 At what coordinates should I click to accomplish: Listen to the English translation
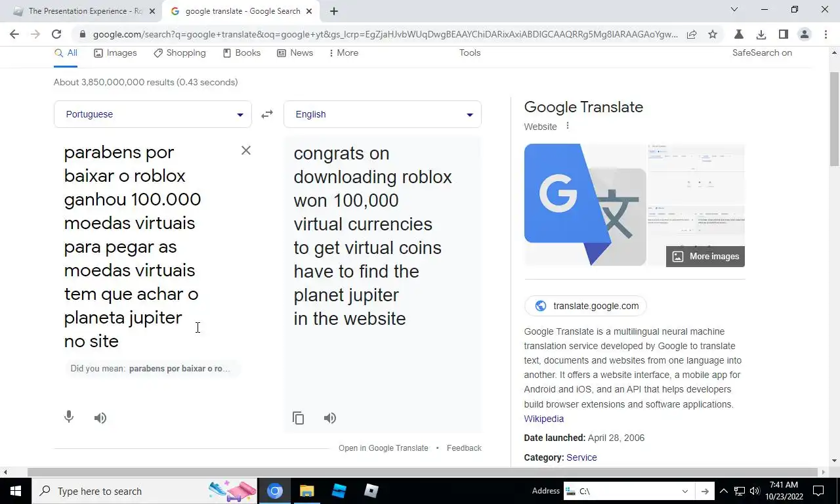[330, 418]
